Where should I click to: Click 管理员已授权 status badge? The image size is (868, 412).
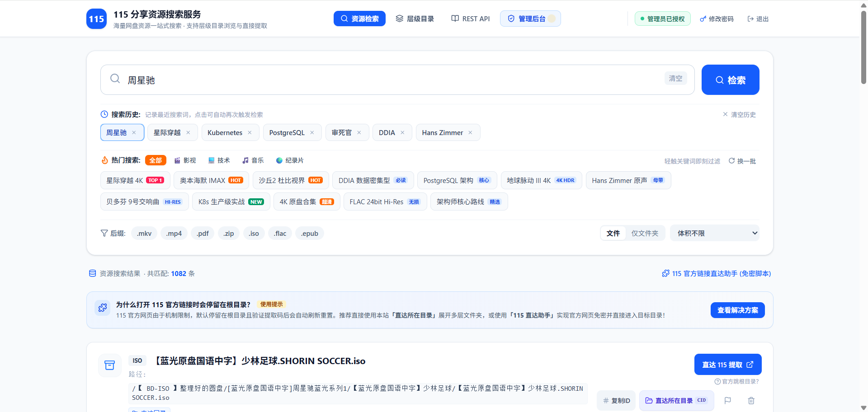(x=662, y=19)
